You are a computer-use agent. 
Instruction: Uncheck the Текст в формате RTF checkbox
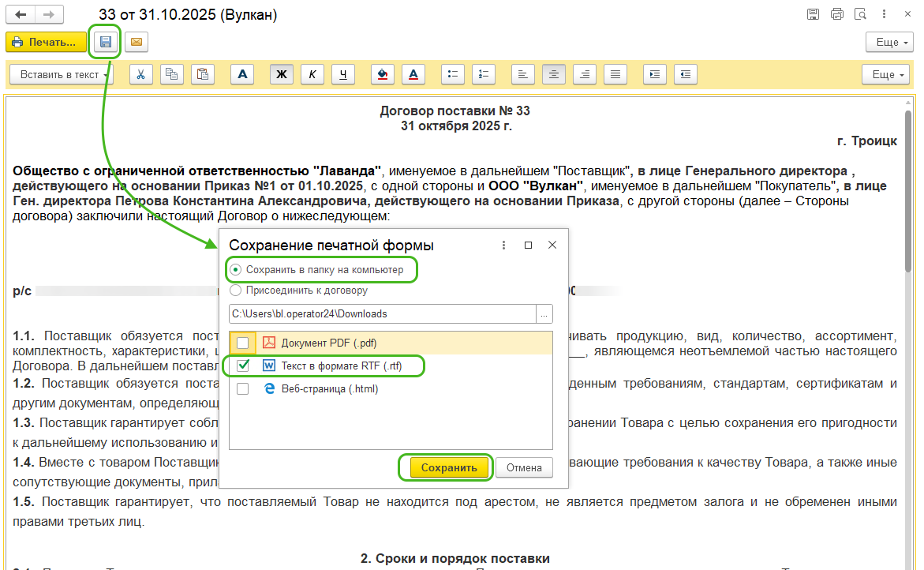point(243,366)
